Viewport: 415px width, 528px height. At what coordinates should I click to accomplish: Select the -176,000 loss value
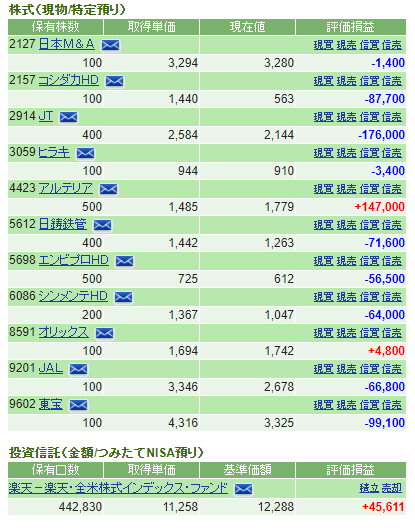click(x=381, y=135)
